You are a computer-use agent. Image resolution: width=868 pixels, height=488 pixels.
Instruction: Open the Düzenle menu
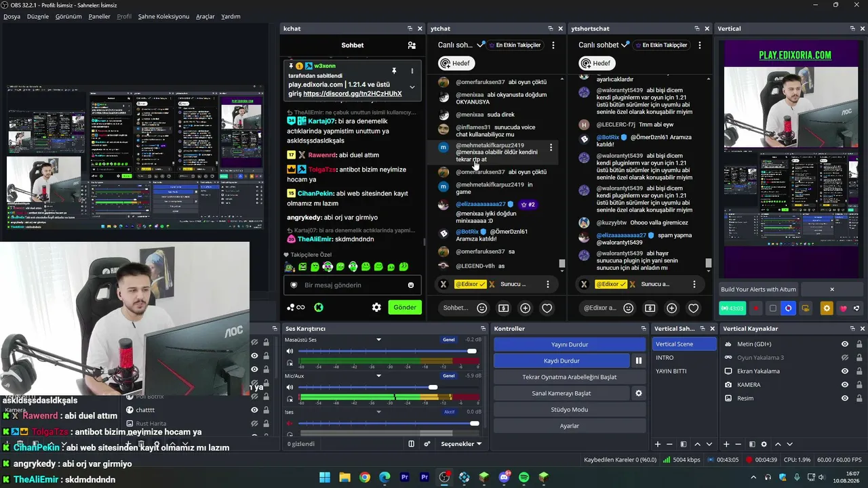coord(38,16)
